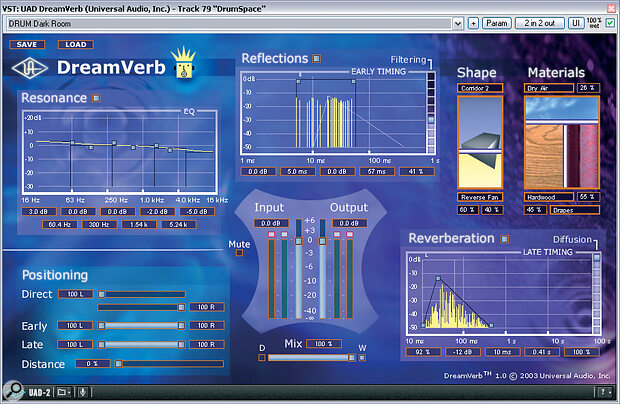
Task: Toggle the Reflections section enable button
Action: 316,59
